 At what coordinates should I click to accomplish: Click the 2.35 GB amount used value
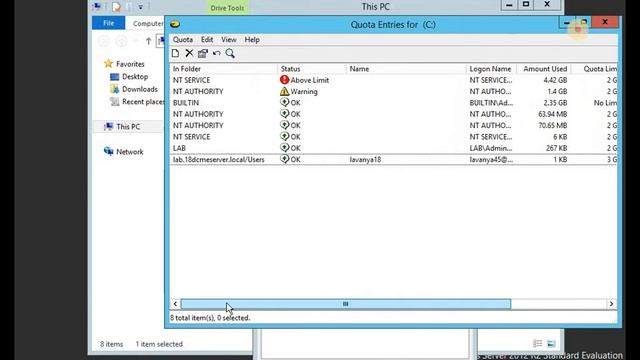[555, 103]
